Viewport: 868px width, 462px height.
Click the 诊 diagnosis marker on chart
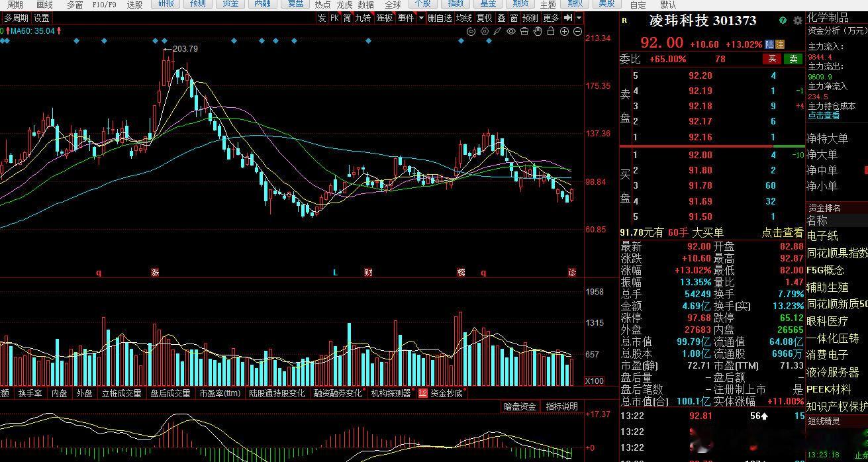(572, 273)
